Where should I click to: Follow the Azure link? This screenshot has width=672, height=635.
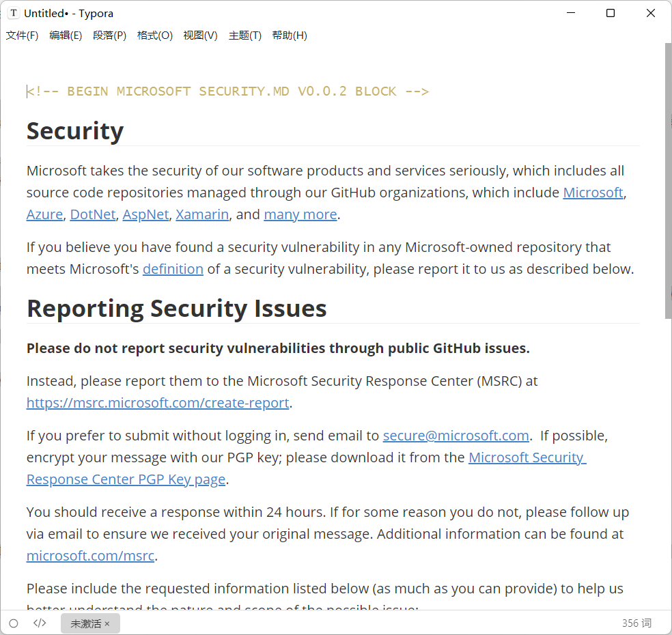[x=44, y=214]
